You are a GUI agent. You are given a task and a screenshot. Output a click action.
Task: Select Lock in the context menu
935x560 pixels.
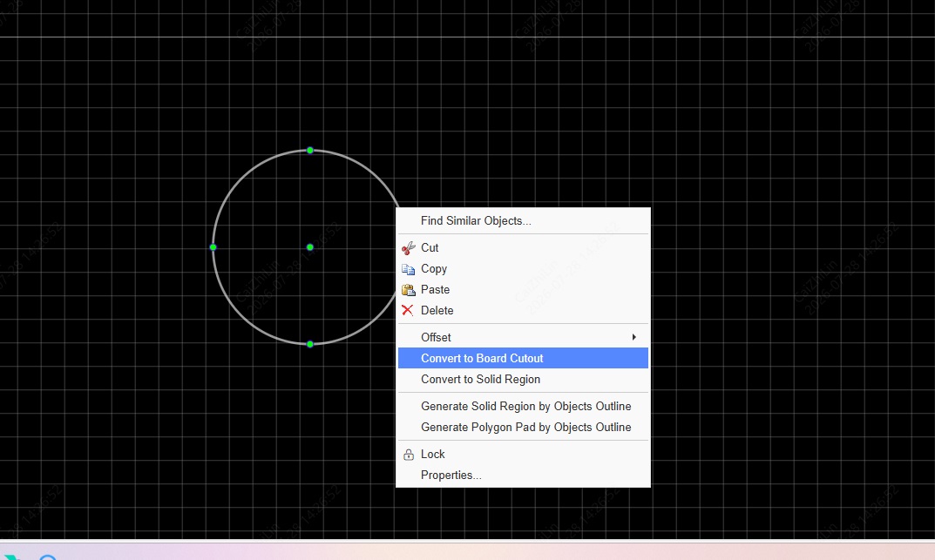pyautogui.click(x=523, y=454)
